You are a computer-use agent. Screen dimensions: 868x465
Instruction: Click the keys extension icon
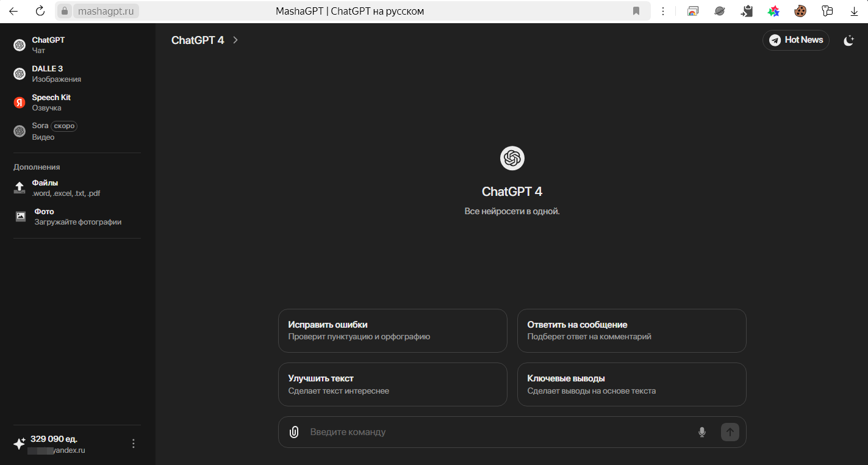[827, 11]
